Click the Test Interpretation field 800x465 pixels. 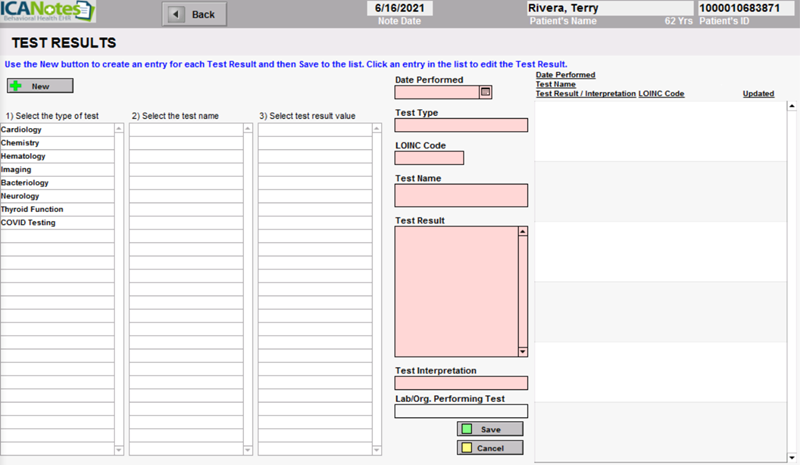[x=461, y=383]
